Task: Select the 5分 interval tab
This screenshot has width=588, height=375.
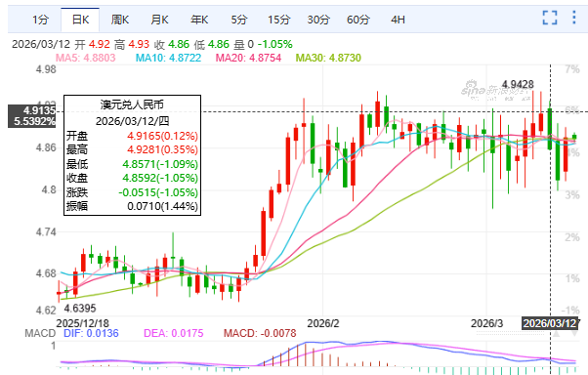Action: pyautogui.click(x=239, y=20)
